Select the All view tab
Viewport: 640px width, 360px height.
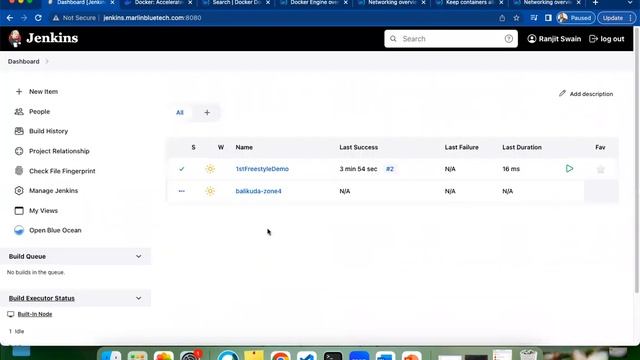click(x=180, y=113)
